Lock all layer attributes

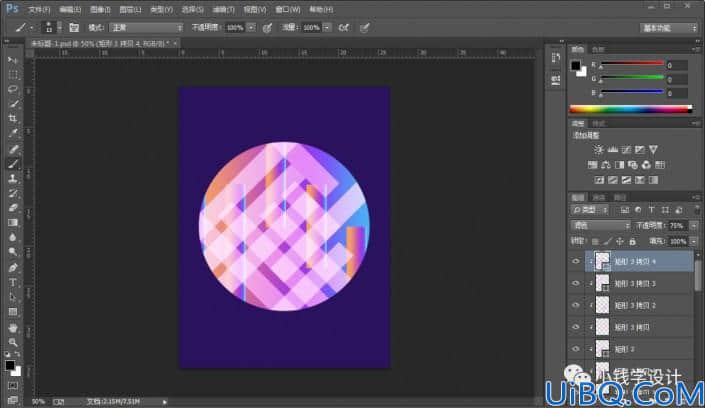pyautogui.click(x=632, y=242)
